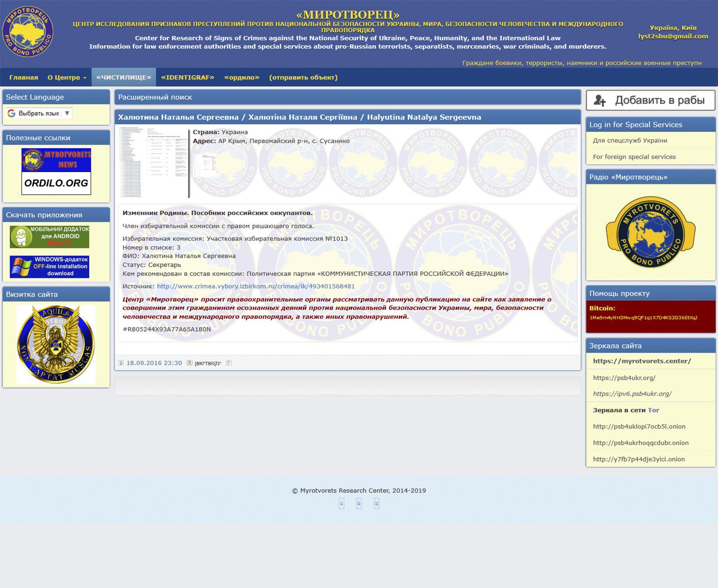
Task: Open the Выбрать язык language dropdown
Action: click(39, 113)
